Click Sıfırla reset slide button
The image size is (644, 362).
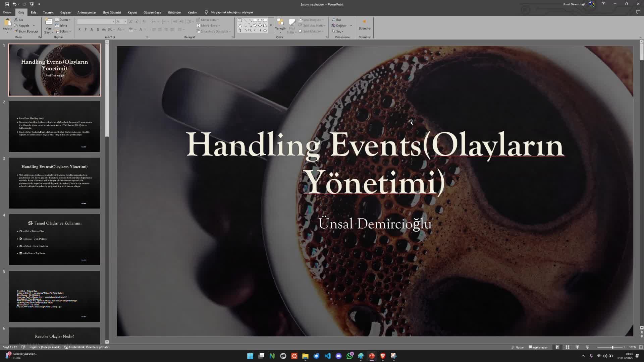61,25
